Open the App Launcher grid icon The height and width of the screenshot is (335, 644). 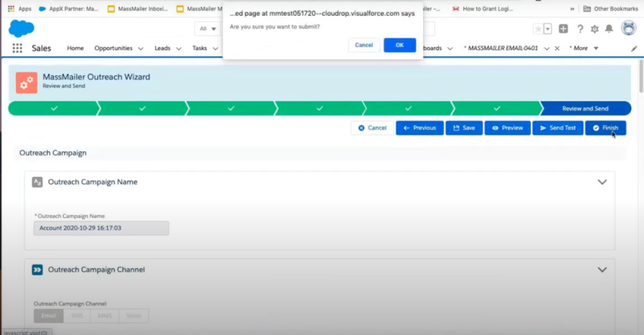coord(17,48)
